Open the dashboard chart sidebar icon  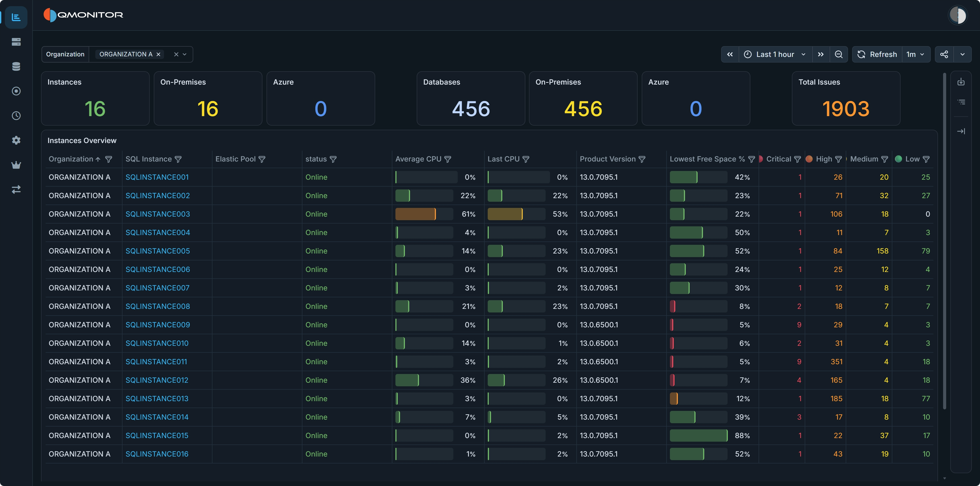16,17
